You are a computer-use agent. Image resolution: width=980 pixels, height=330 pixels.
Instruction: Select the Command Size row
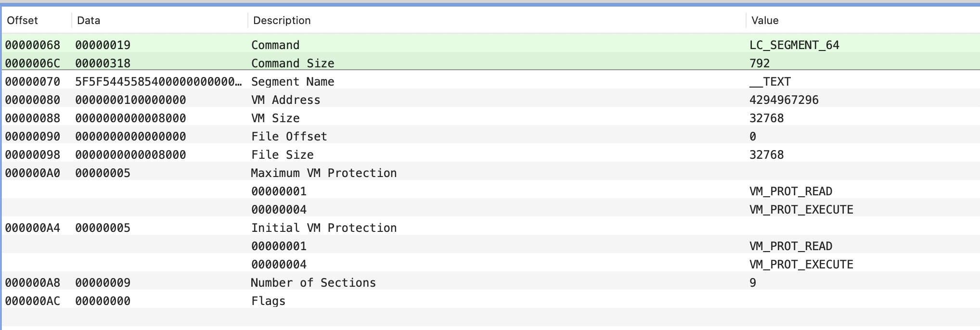(491, 63)
